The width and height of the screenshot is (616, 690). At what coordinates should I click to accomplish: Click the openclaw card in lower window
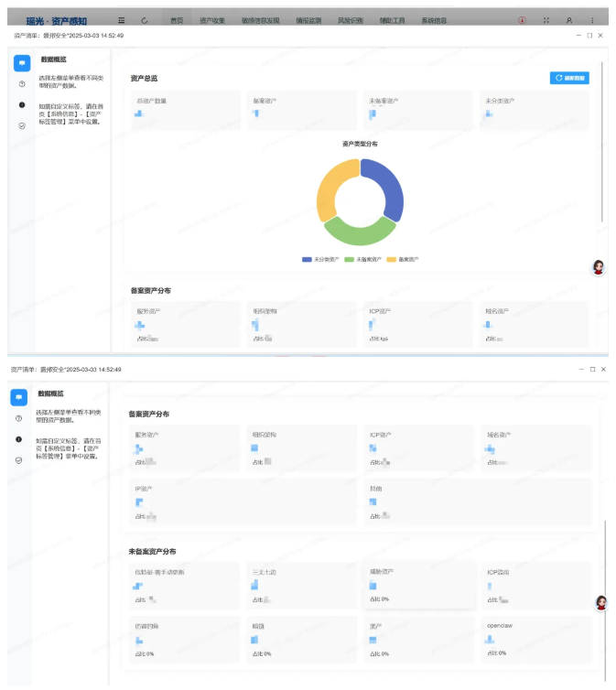[x=536, y=639]
